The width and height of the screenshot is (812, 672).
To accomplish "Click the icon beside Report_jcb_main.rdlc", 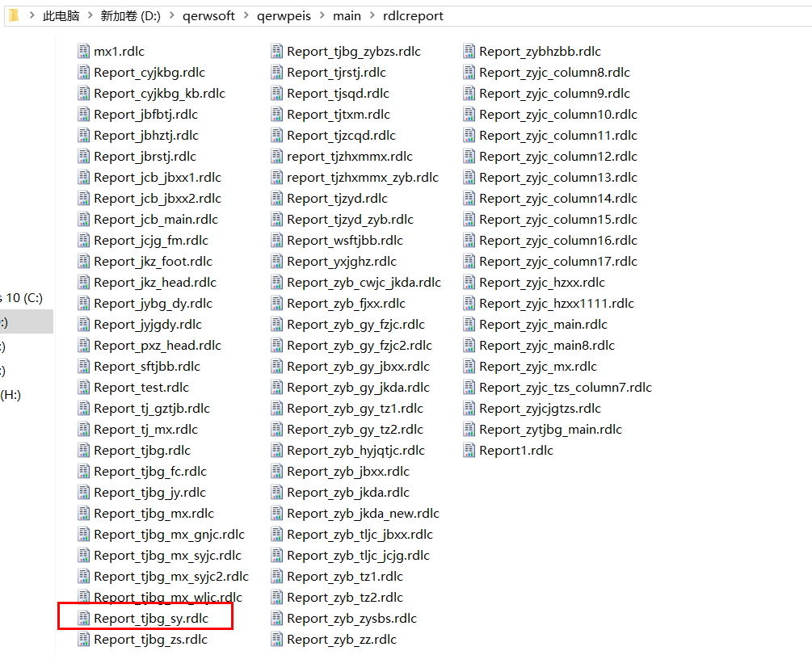I will [83, 220].
